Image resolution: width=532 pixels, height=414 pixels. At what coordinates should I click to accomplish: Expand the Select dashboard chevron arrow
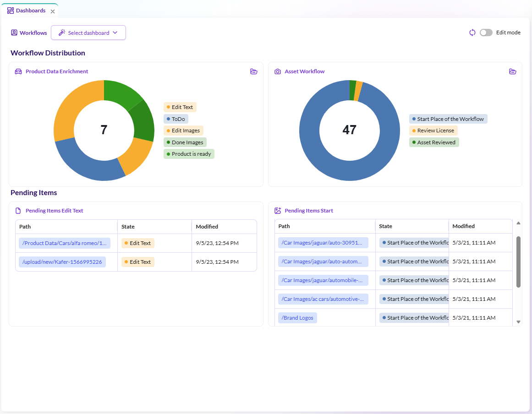(115, 33)
